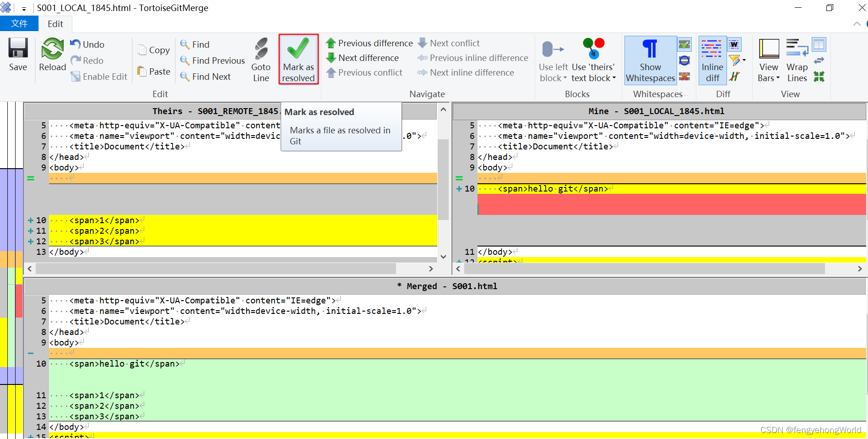The image size is (868, 439).
Task: Find Previous match
Action: coord(212,60)
